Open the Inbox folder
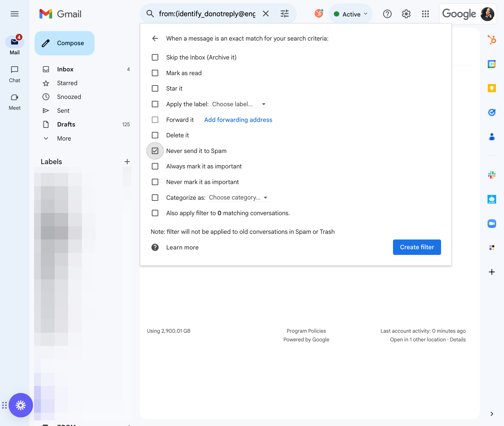This screenshot has width=504, height=426. pos(65,69)
